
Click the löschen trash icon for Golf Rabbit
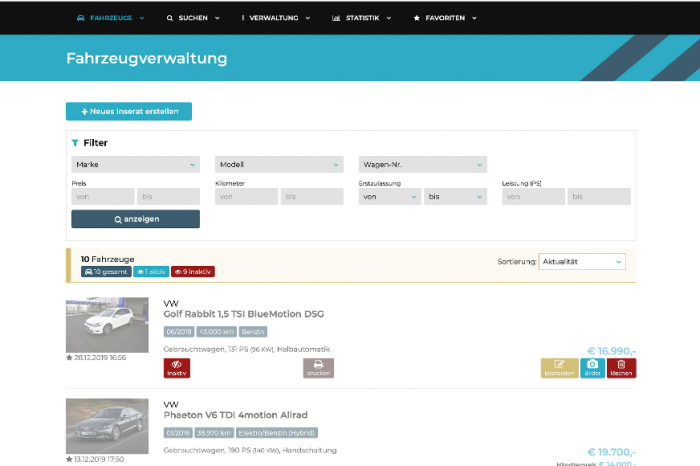(x=621, y=368)
